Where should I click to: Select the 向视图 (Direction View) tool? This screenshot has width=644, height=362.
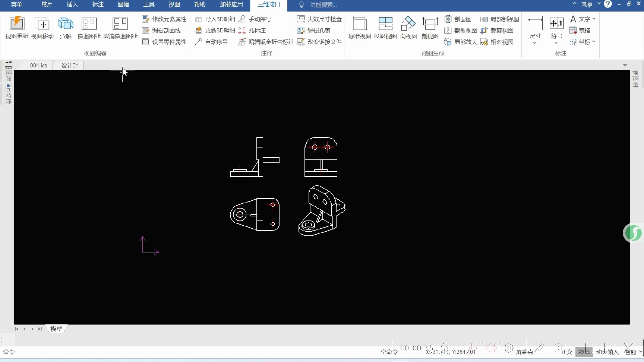408,28
